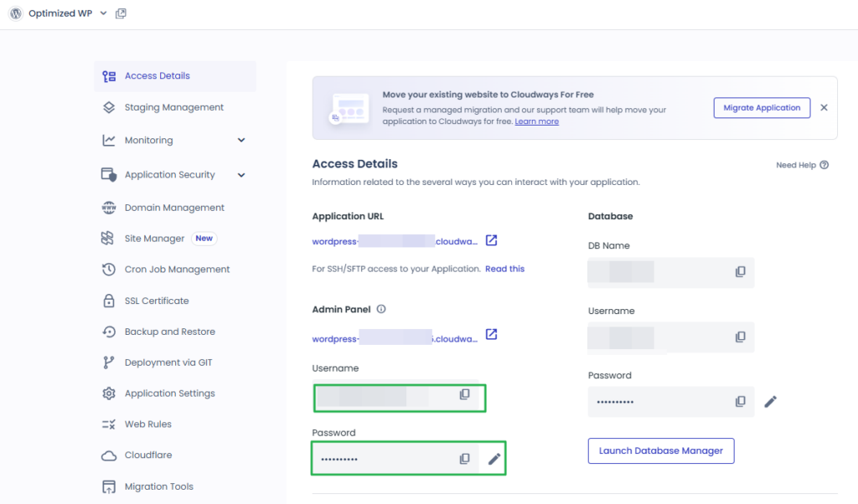Image resolution: width=858 pixels, height=504 pixels.
Task: Click the GIT branch icon
Action: [108, 363]
